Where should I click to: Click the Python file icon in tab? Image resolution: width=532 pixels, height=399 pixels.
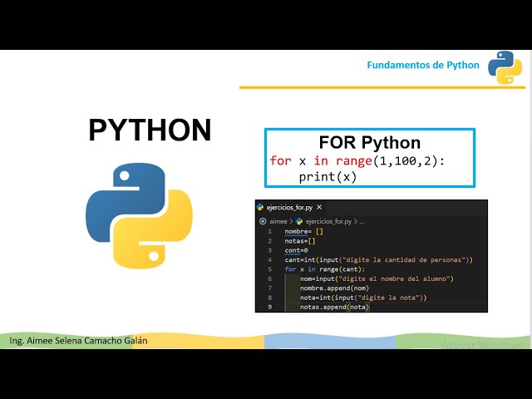(260, 207)
